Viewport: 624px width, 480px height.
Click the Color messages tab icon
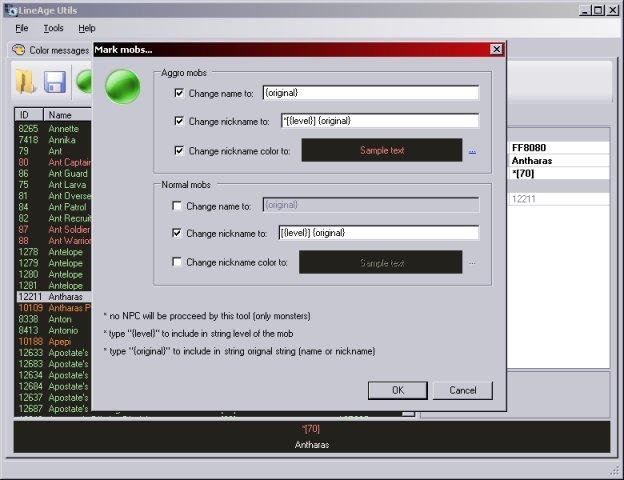[x=18, y=50]
